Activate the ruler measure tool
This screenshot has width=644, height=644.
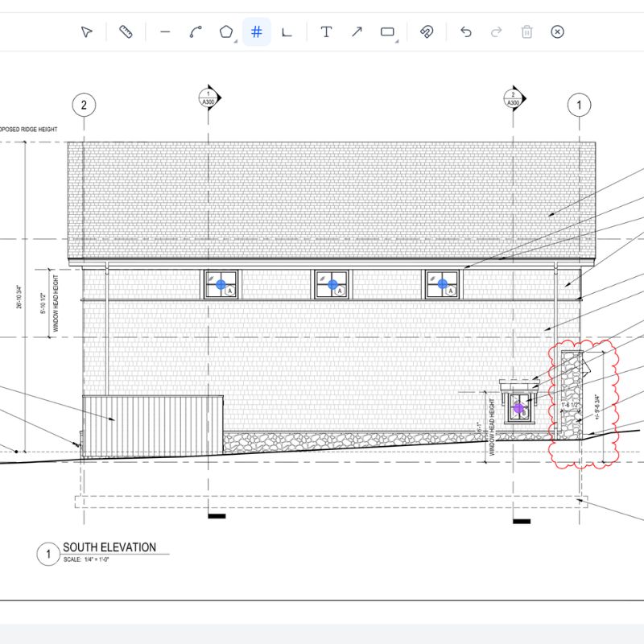click(x=126, y=32)
